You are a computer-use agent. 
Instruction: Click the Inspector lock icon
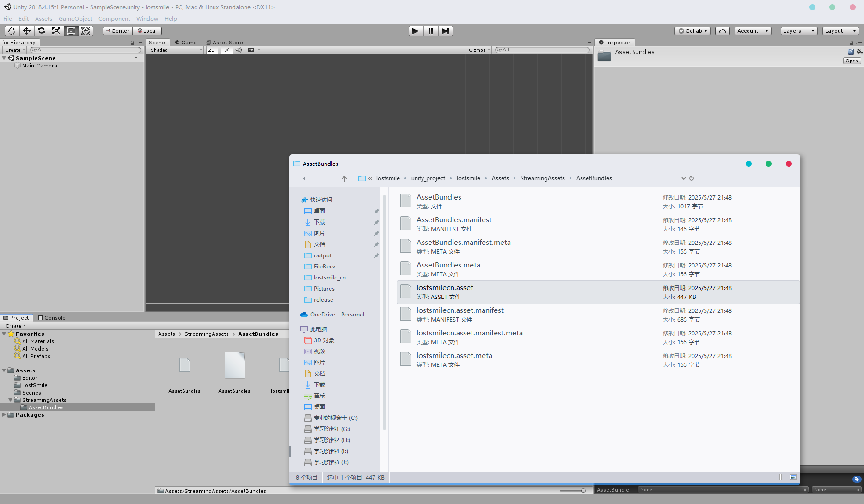point(852,43)
